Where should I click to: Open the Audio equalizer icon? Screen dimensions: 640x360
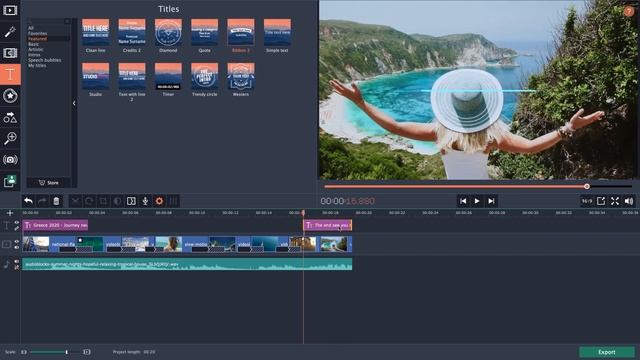[173, 201]
